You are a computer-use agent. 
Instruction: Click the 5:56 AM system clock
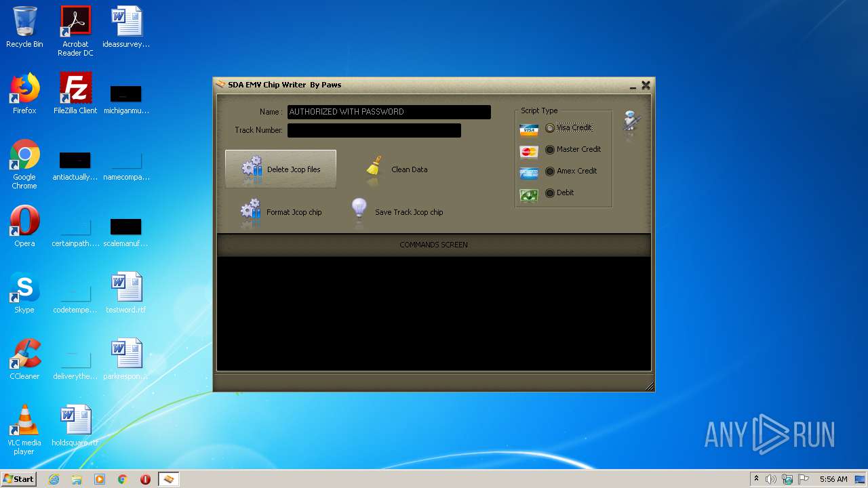tap(833, 479)
